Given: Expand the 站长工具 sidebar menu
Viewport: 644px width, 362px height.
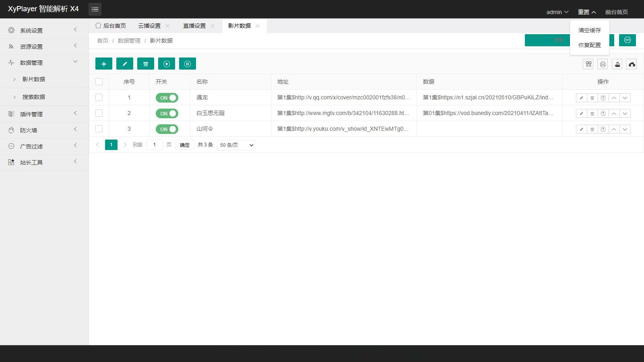Looking at the screenshot, I should click(x=44, y=162).
